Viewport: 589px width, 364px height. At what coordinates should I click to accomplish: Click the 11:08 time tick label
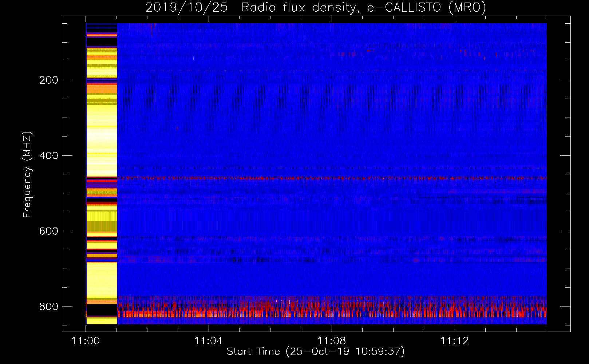332,341
